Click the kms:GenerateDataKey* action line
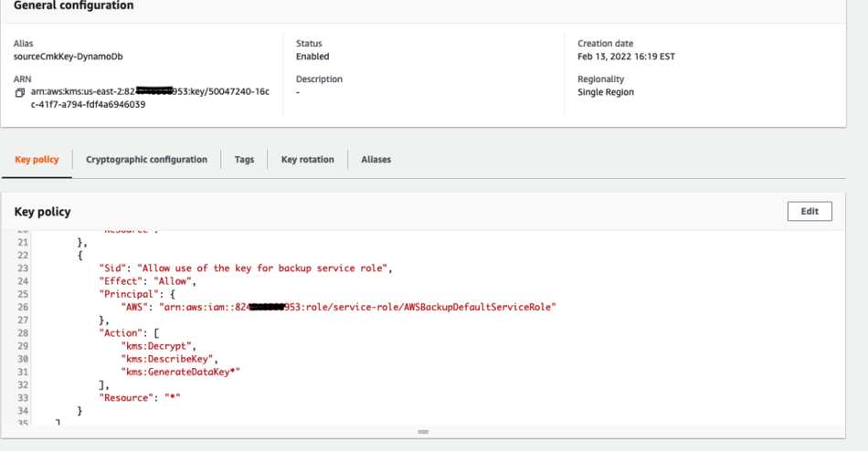The image size is (868, 451). click(181, 372)
